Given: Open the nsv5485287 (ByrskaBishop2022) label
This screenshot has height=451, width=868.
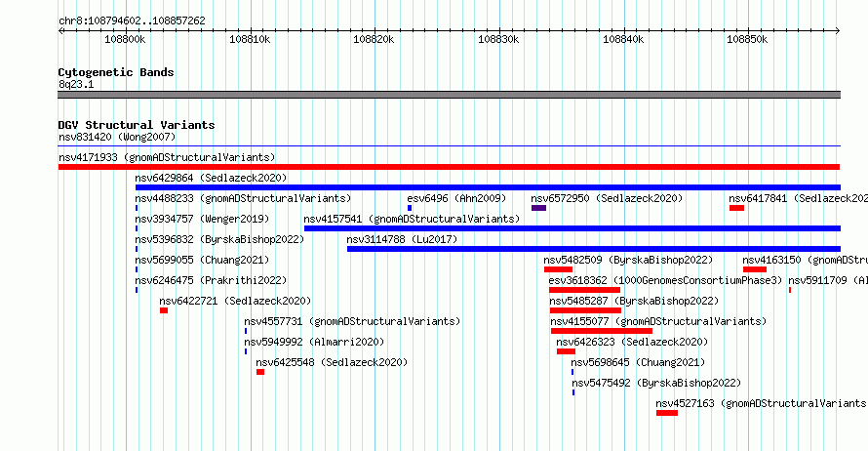Looking at the screenshot, I should 634,301.
